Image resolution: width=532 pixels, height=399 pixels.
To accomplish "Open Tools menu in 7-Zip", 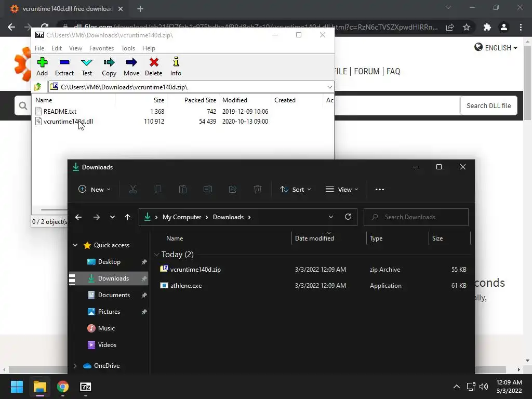I will (x=128, y=48).
